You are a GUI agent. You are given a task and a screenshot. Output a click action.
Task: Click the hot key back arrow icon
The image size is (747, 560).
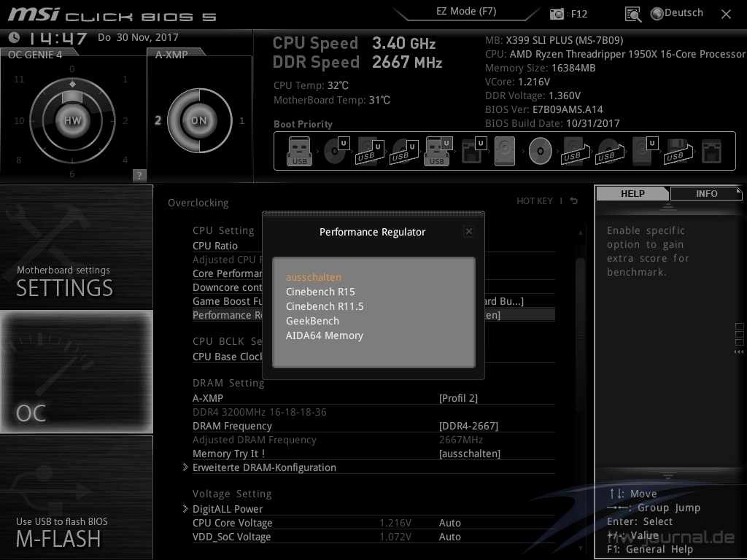pyautogui.click(x=574, y=201)
